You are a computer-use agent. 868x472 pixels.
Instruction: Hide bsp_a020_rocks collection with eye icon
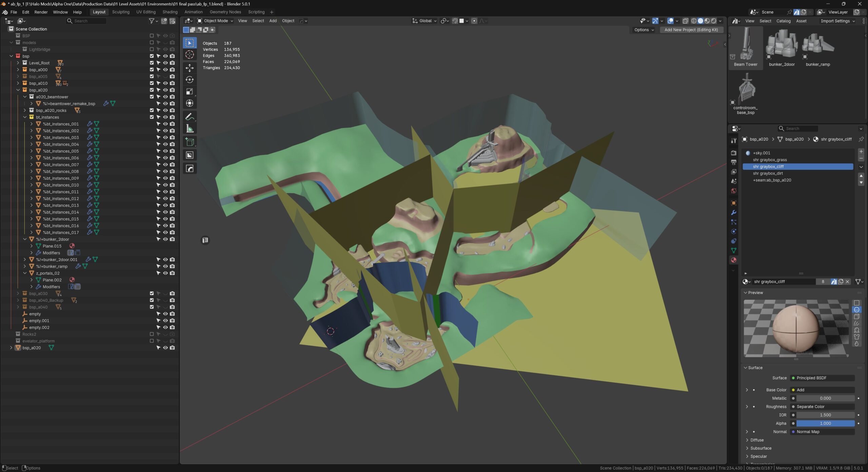click(x=165, y=111)
